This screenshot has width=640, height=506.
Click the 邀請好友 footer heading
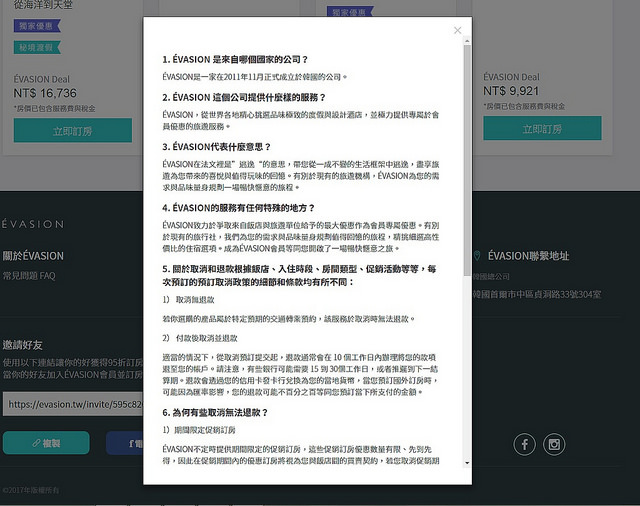(x=22, y=345)
